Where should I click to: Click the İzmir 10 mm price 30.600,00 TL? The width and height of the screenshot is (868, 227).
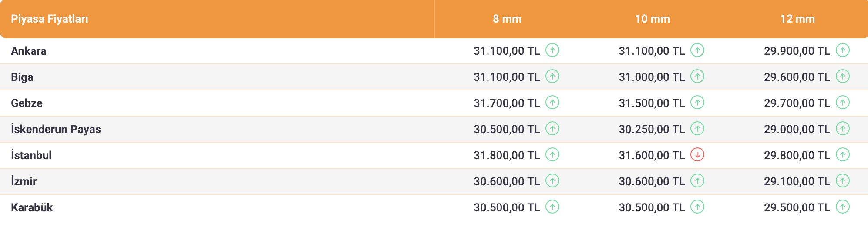(x=652, y=181)
